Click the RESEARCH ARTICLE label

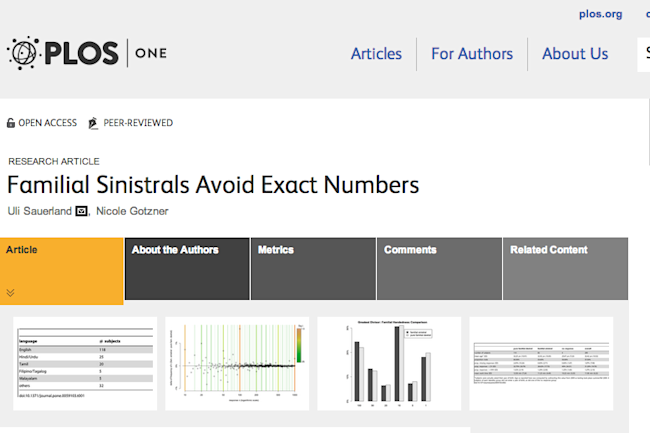coord(54,161)
